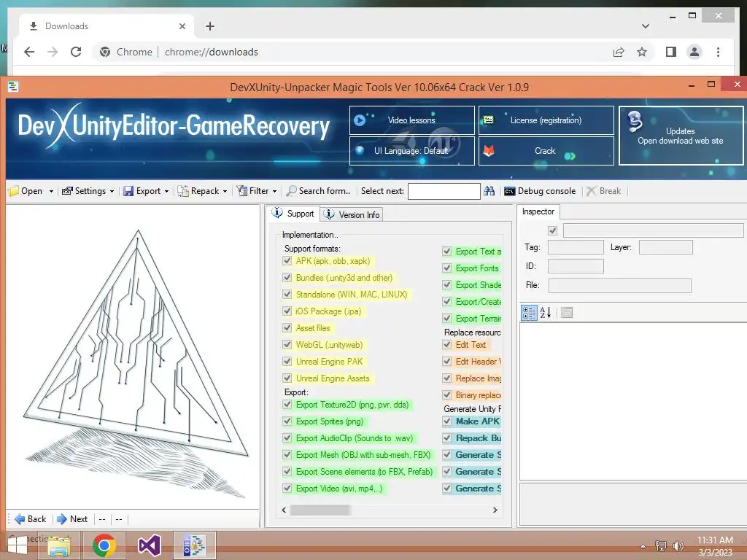Image resolution: width=747 pixels, height=560 pixels.
Task: Open Visual Studio from taskbar
Action: point(149,545)
